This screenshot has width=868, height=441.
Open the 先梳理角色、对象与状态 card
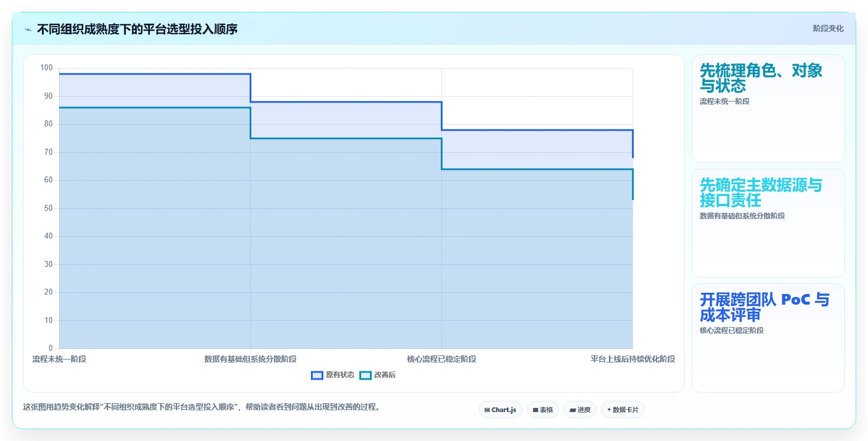(x=768, y=109)
